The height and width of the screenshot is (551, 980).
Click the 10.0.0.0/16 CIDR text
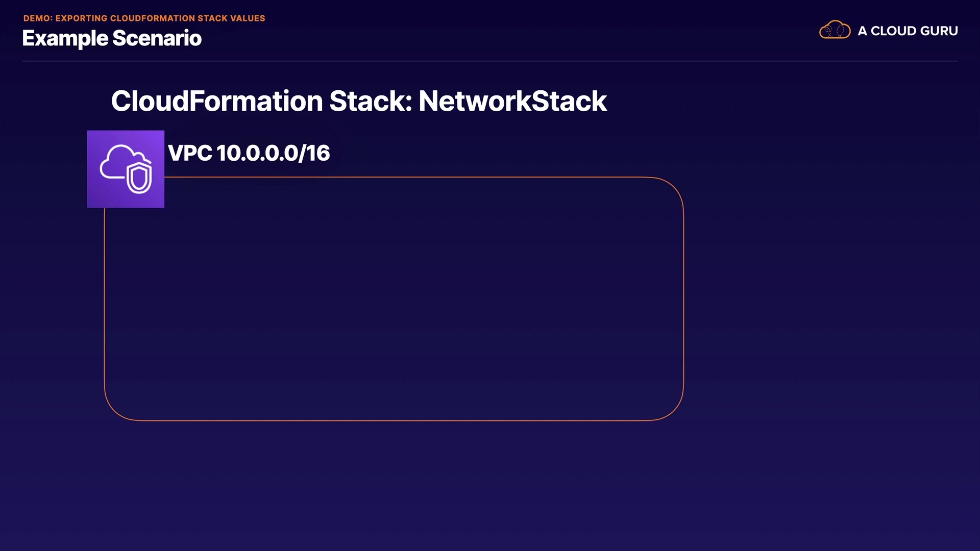[x=273, y=153]
